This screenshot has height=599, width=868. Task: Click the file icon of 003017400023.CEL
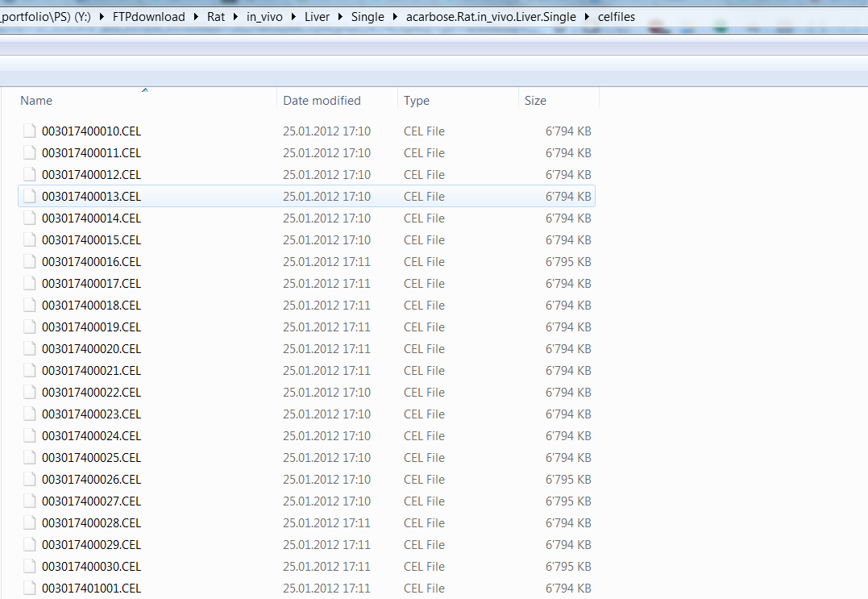click(29, 414)
